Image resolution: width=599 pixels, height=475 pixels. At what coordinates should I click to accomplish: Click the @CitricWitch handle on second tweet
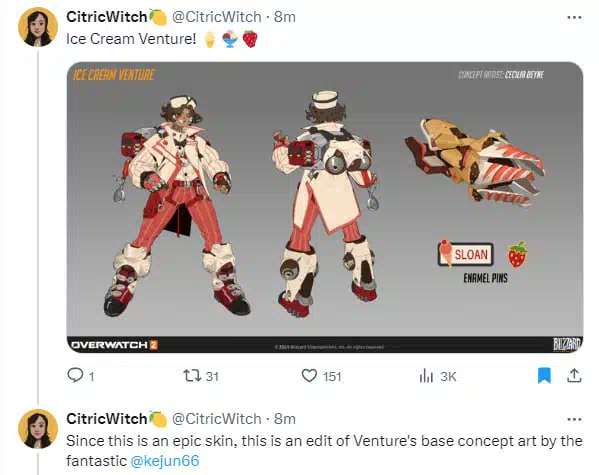(217, 419)
